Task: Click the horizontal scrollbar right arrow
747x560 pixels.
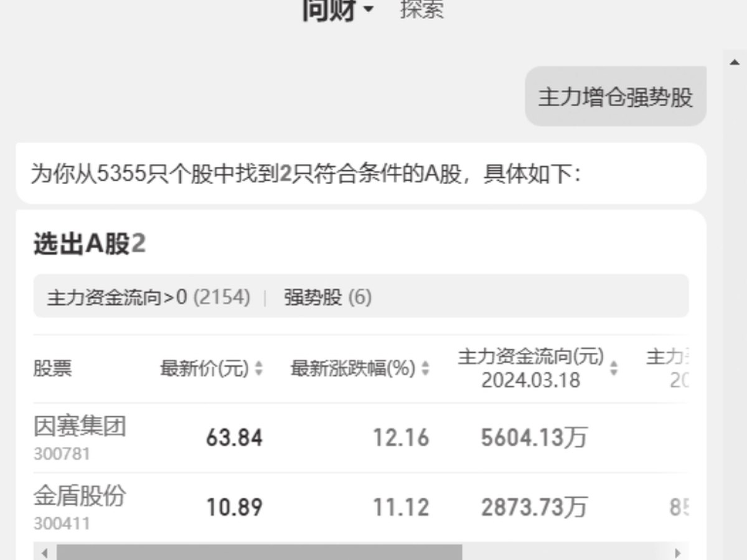Action: coord(677,553)
